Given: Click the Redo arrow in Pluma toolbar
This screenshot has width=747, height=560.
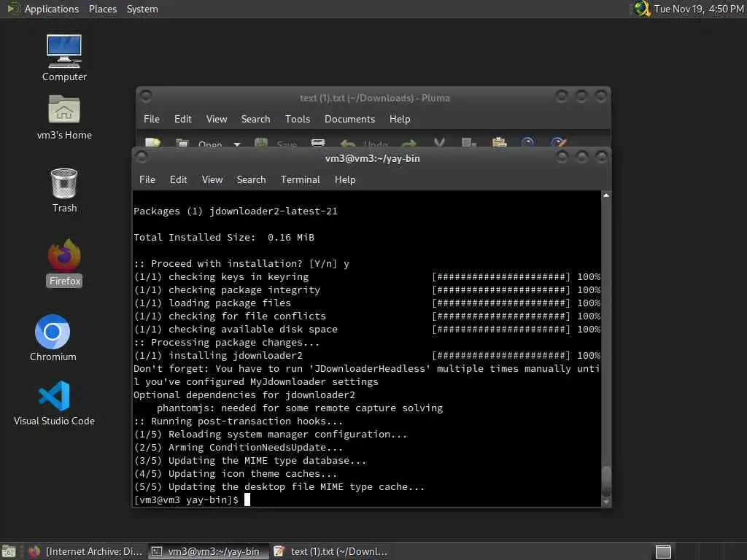Looking at the screenshot, I should coord(409,143).
